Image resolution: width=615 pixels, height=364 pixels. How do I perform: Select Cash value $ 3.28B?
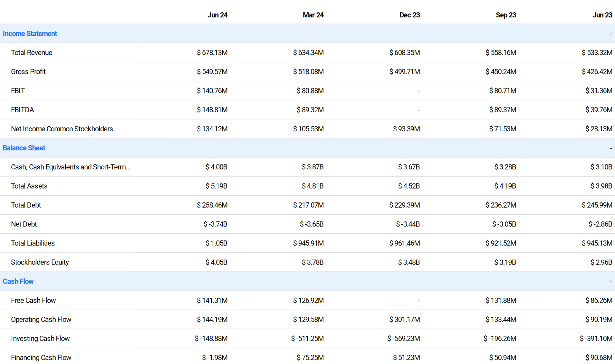[x=505, y=167]
